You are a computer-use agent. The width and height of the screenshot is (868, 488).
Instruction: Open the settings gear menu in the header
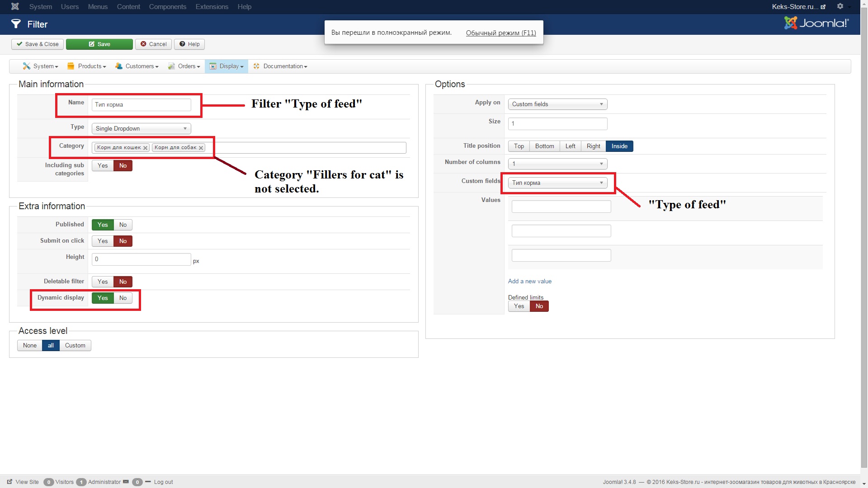840,6
